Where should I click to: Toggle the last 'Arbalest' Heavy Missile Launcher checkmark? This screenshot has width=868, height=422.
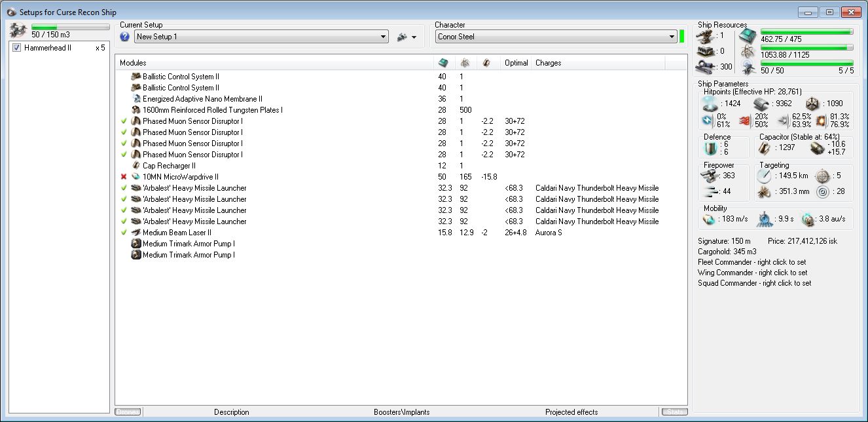(x=124, y=221)
